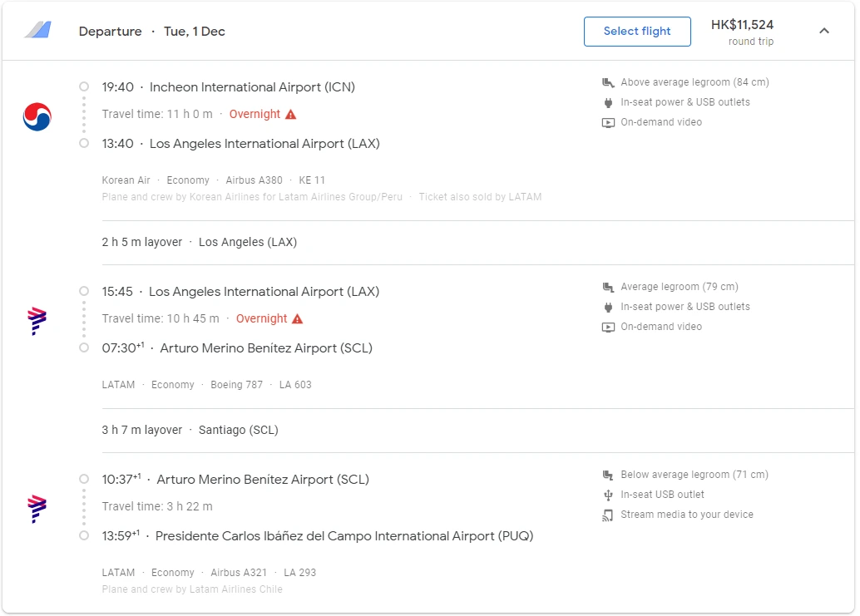Click the 2 h 5 m layover Los Angeles row
This screenshot has height=616, width=860.
pos(200,242)
